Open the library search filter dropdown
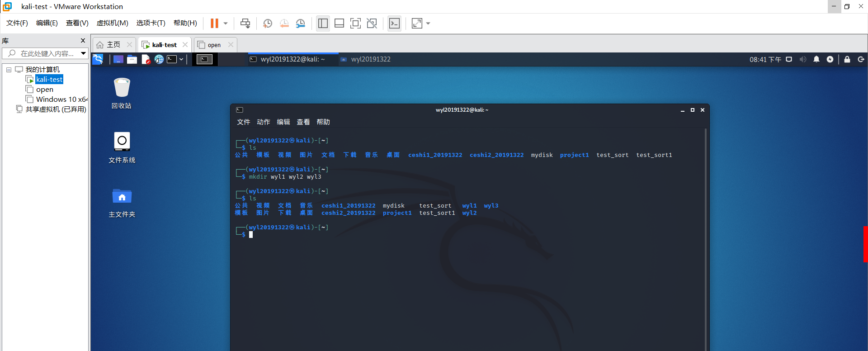 click(x=83, y=53)
